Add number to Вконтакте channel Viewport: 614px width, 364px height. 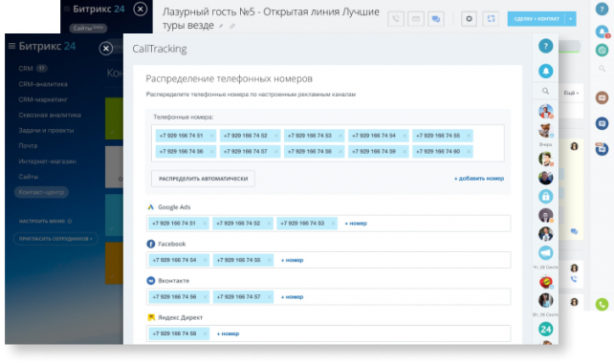[x=292, y=297]
